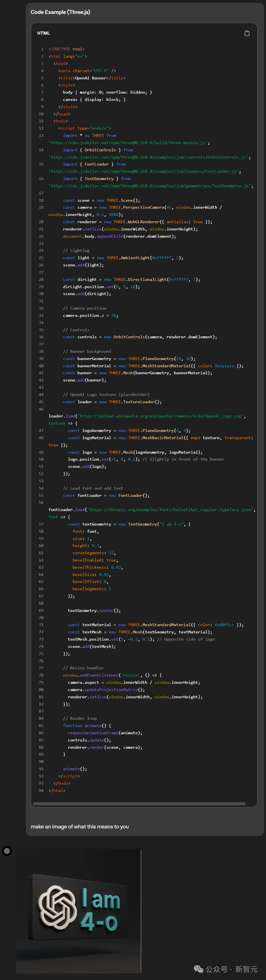Click the HTML language label of code block

[44, 33]
